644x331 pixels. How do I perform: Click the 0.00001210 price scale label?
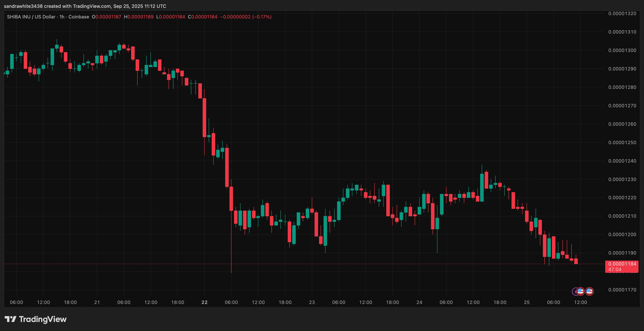tap(622, 216)
